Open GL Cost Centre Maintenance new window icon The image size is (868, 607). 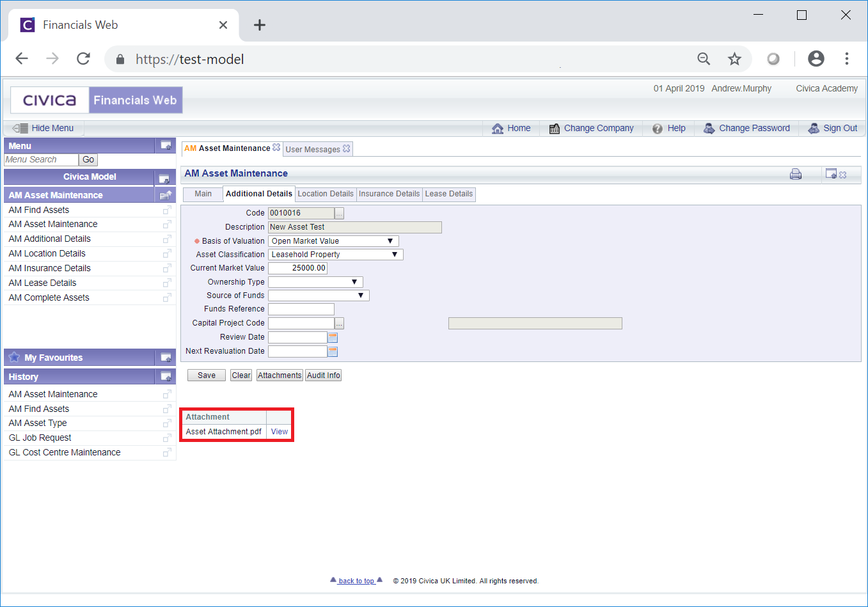(167, 453)
